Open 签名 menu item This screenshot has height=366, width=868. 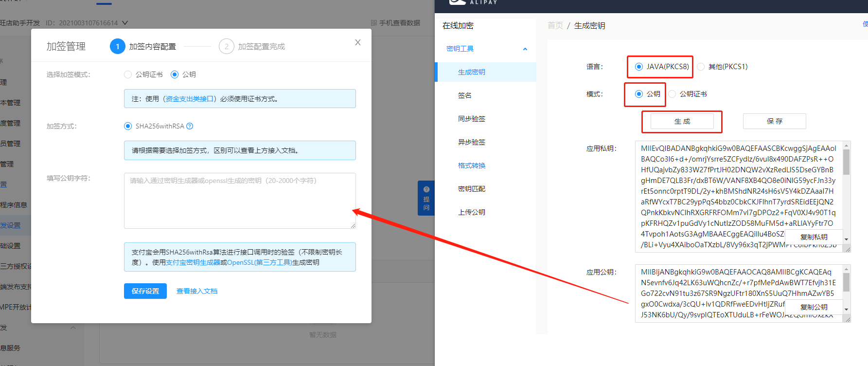pos(485,95)
